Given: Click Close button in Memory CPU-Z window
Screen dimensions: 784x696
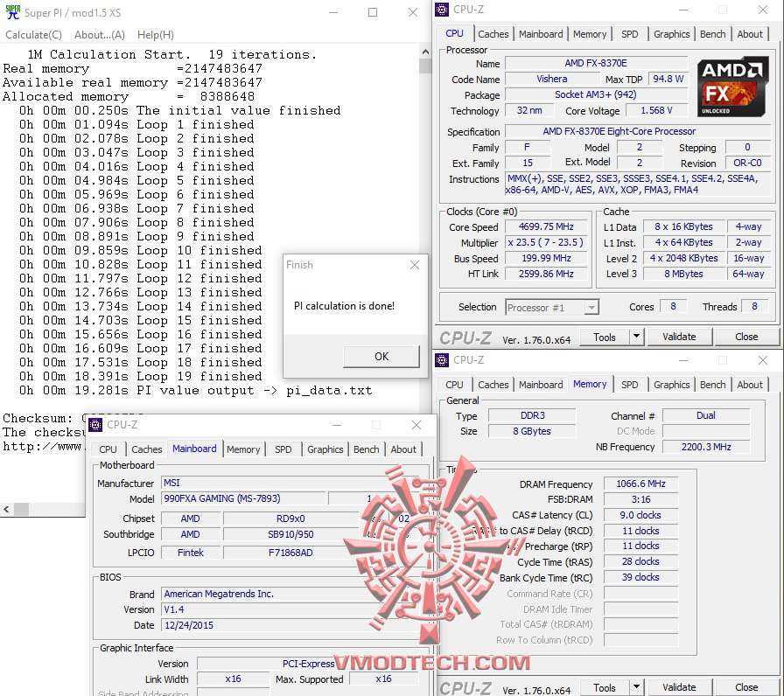Looking at the screenshot, I should [746, 687].
